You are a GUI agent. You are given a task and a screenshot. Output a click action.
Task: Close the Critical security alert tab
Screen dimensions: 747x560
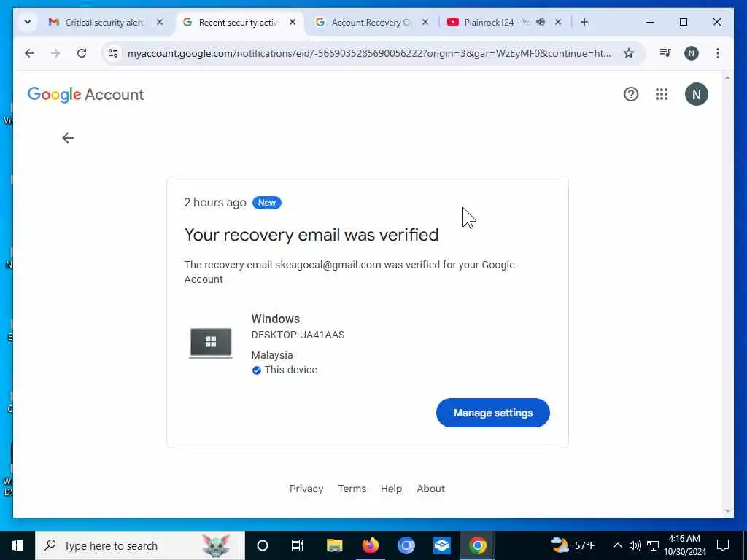pos(160,22)
